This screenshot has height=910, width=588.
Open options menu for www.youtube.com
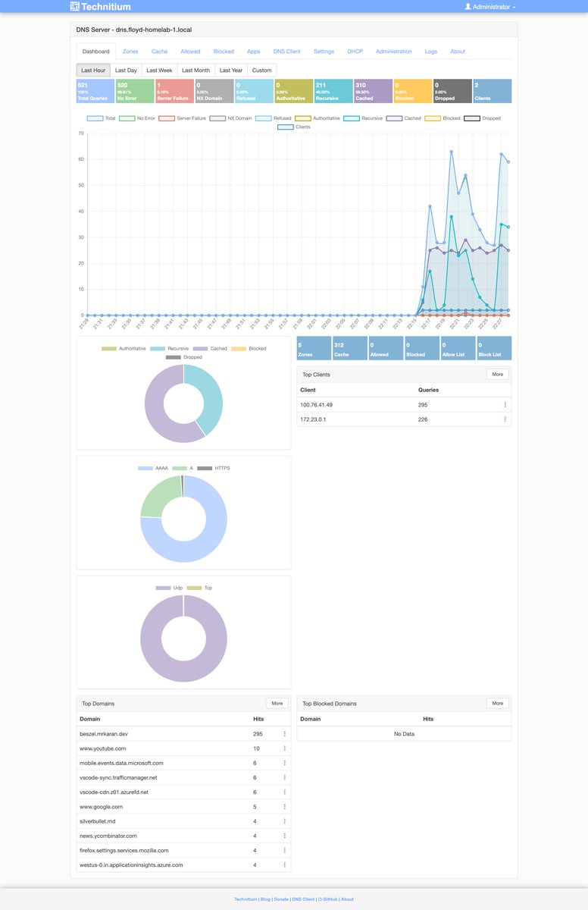(284, 748)
